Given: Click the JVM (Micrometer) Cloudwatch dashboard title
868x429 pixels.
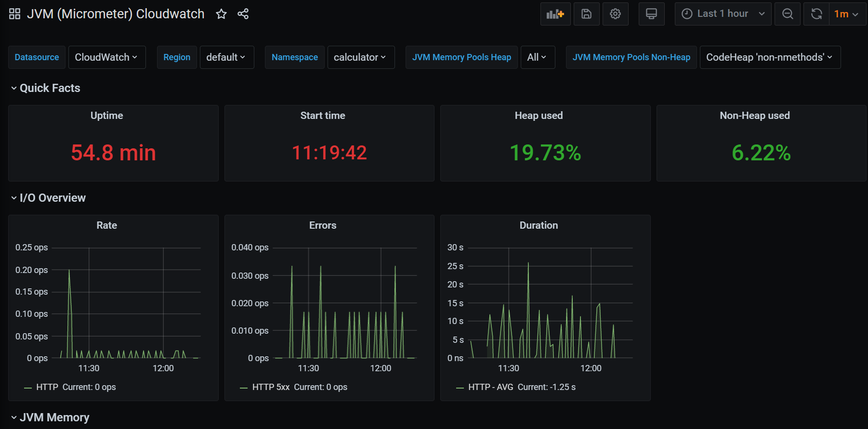Looking at the screenshot, I should (x=116, y=14).
